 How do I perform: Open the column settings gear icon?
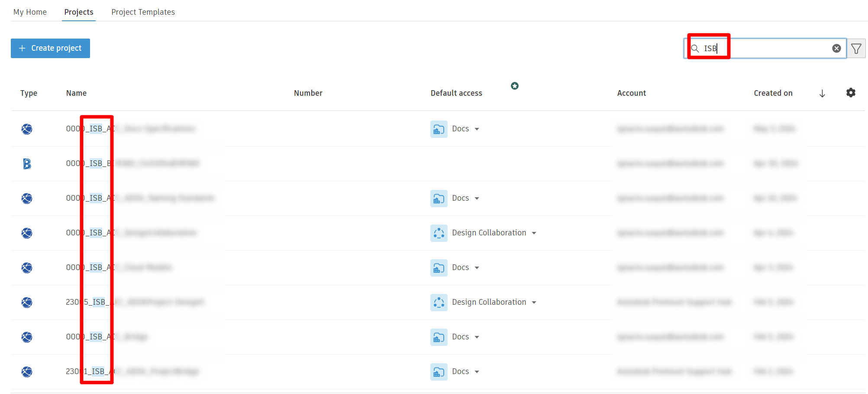point(851,93)
